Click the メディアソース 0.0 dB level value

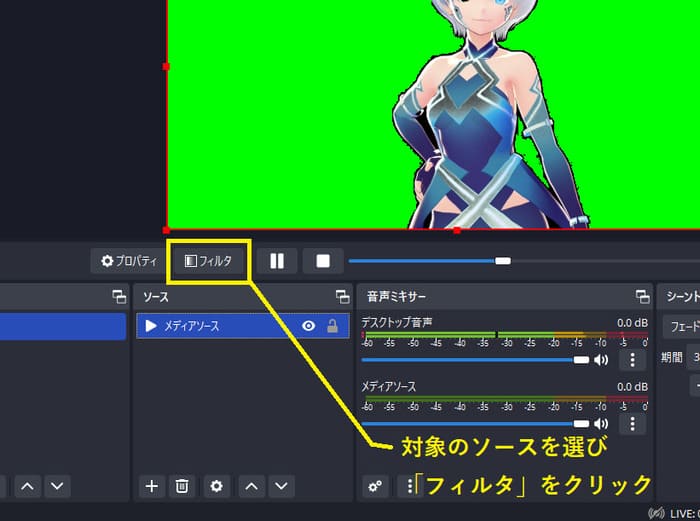(632, 387)
